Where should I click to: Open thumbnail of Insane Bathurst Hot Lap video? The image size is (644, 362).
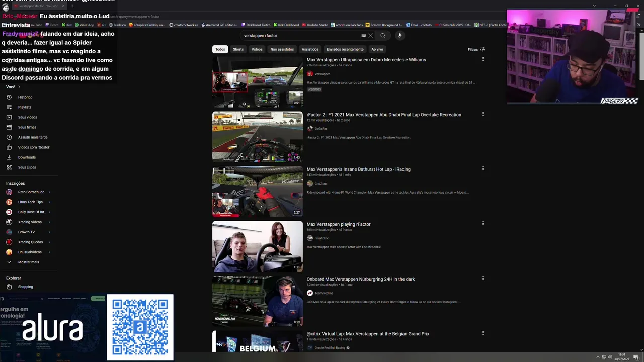click(x=258, y=191)
